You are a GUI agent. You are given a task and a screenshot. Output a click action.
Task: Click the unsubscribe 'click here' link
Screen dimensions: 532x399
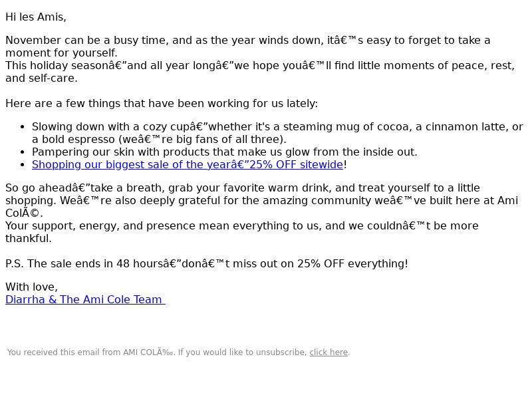coord(329,352)
